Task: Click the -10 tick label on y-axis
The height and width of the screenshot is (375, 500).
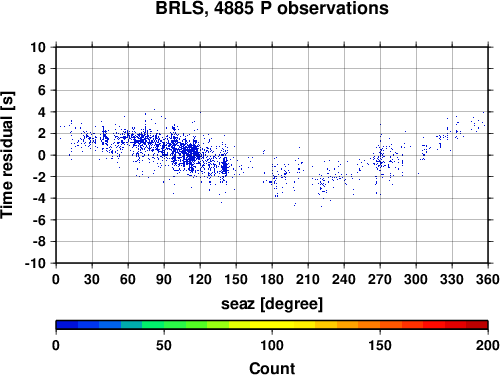Action: pos(35,263)
